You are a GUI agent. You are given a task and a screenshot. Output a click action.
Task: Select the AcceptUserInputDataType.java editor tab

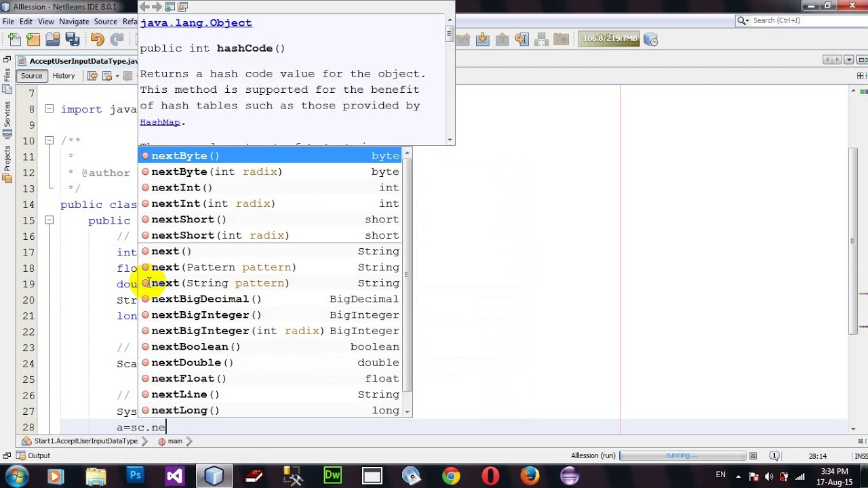[78, 61]
